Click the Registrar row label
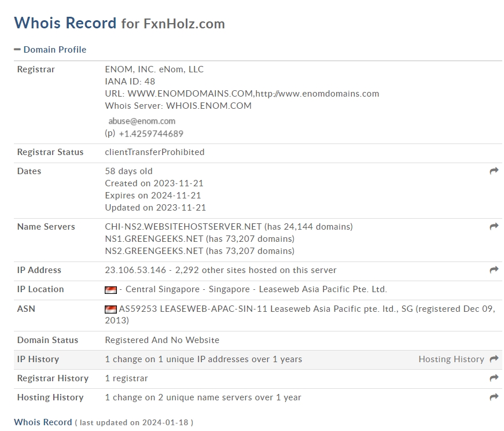Image resolution: width=504 pixels, height=431 pixels. click(x=36, y=69)
